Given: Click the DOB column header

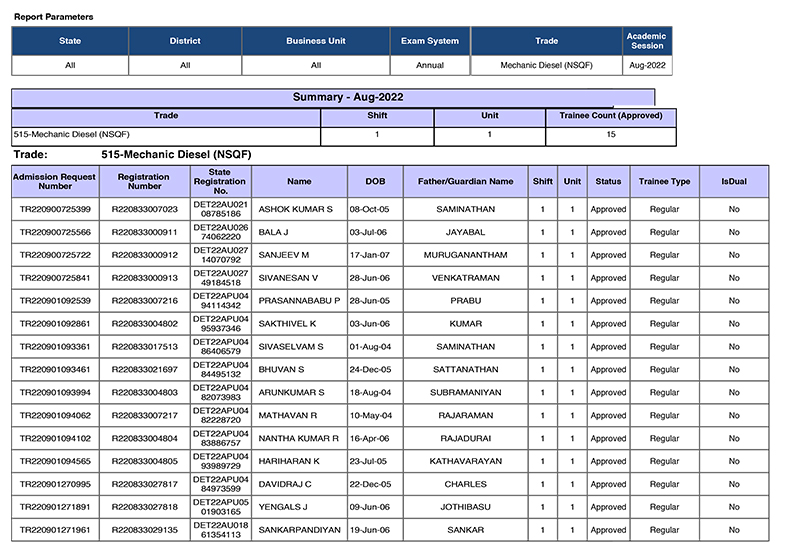Looking at the screenshot, I should 374,182.
